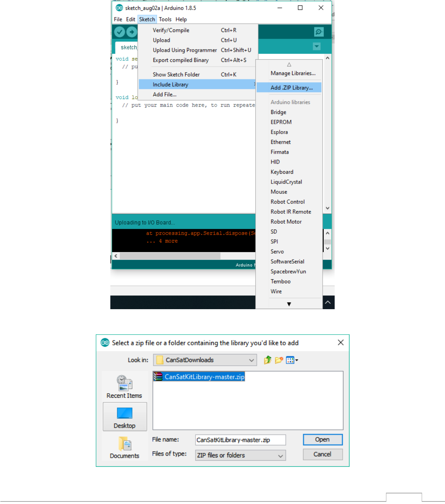Select the SD library
This screenshot has height=504, width=445.
tap(289, 232)
